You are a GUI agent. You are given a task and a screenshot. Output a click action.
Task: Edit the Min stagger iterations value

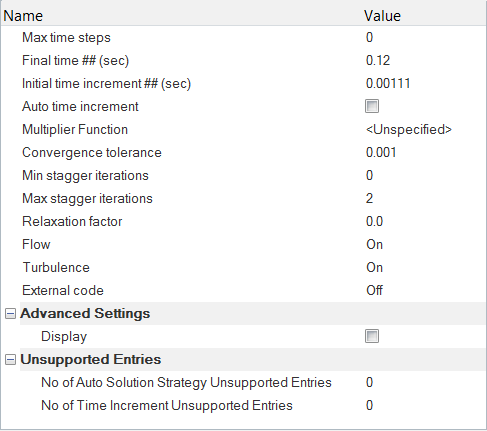tap(424, 175)
